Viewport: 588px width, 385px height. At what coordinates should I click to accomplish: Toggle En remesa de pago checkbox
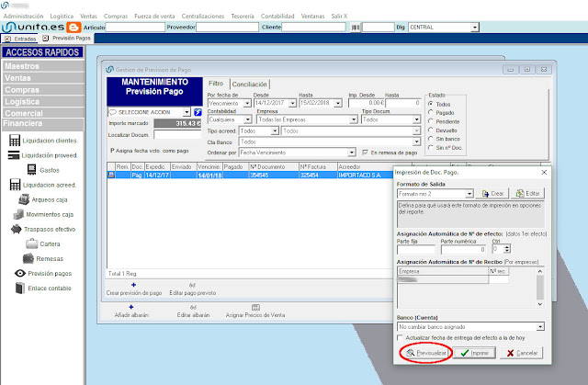[x=366, y=152]
